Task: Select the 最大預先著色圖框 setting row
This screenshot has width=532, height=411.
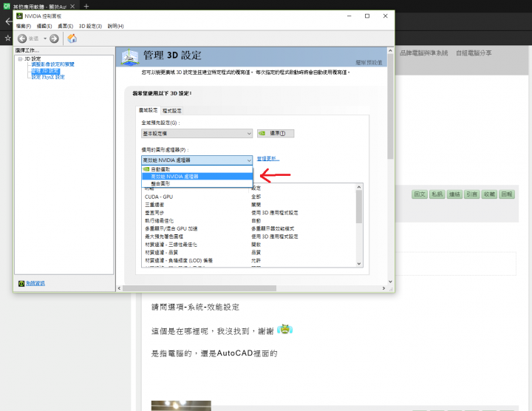Action: (248, 237)
